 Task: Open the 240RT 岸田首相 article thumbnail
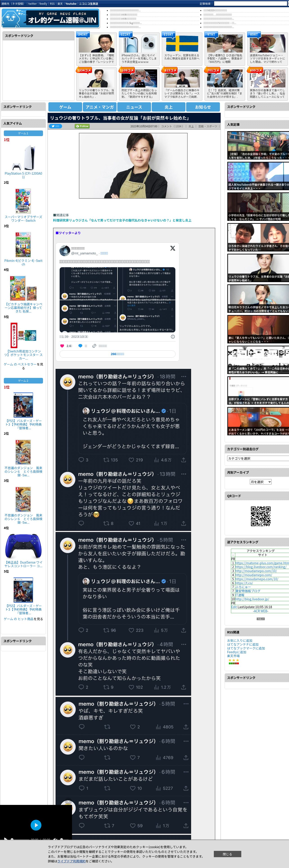[96, 43]
